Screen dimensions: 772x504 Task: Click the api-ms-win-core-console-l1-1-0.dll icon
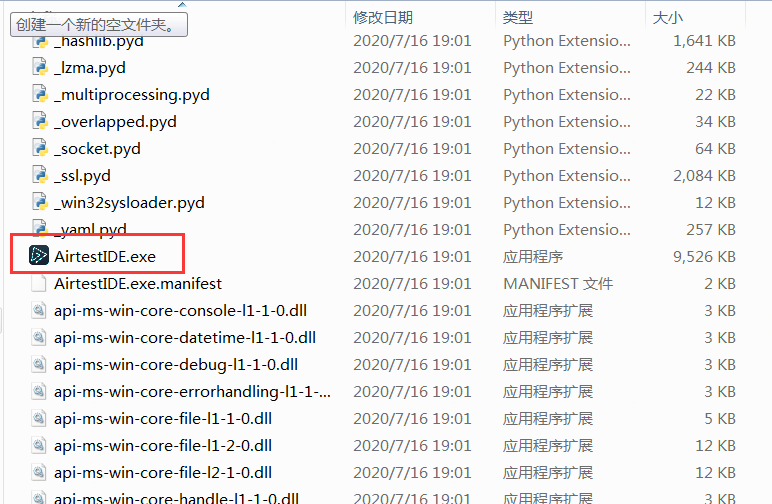[x=39, y=311]
